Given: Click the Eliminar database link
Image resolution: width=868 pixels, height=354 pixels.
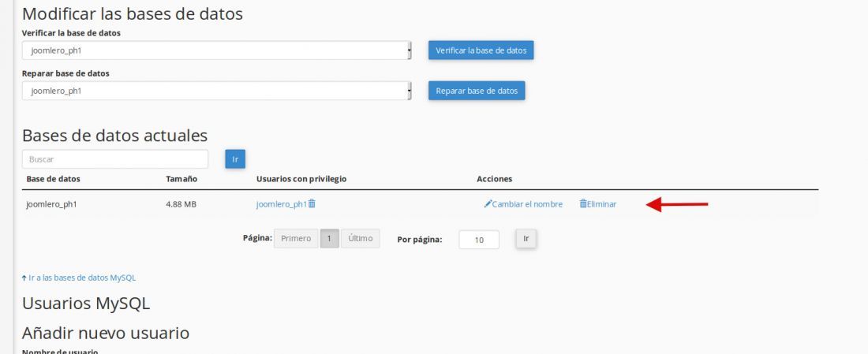Looking at the screenshot, I should pos(602,204).
